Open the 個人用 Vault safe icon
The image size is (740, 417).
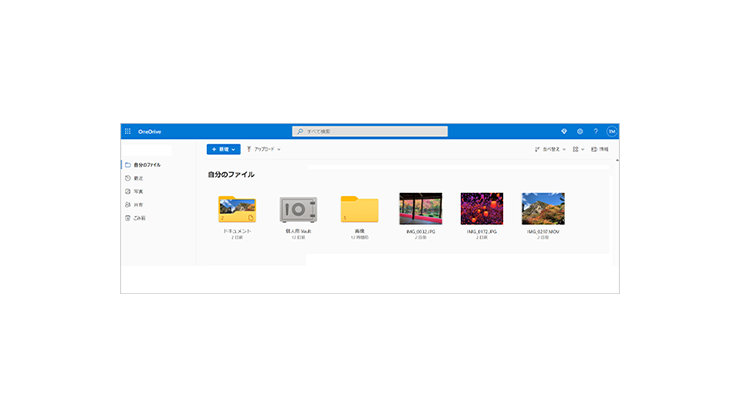[x=298, y=209]
